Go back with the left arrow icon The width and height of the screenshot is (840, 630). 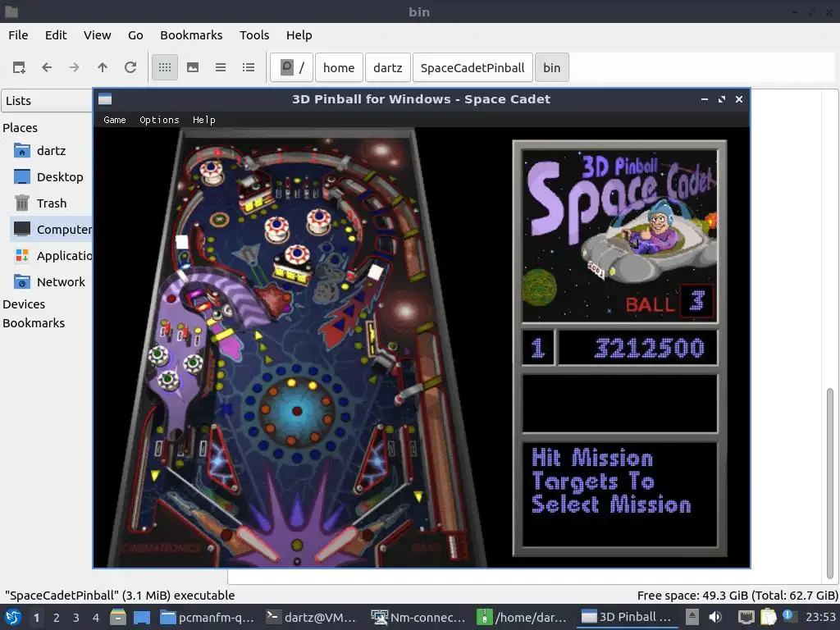pos(47,67)
